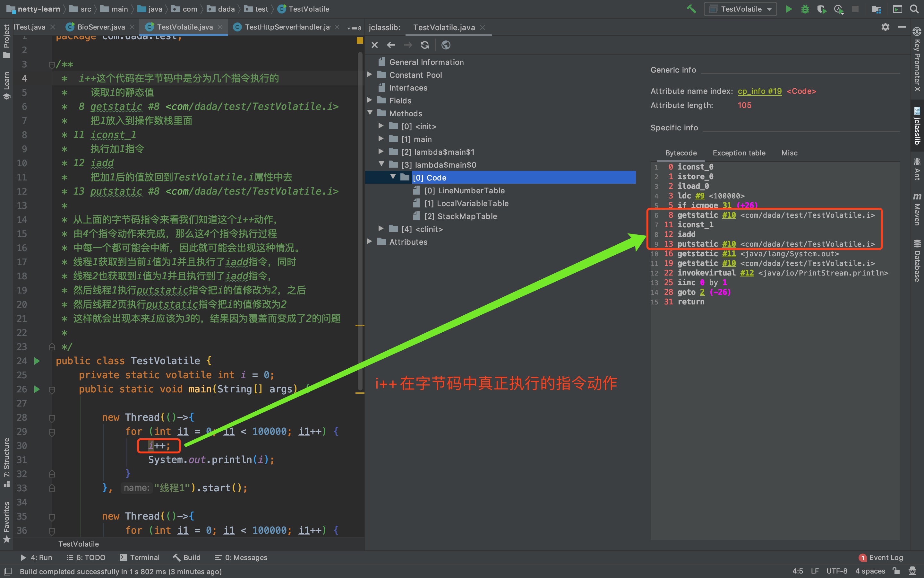Expand the Constant Pool node
Screen dimensions: 924x578
click(x=370, y=74)
